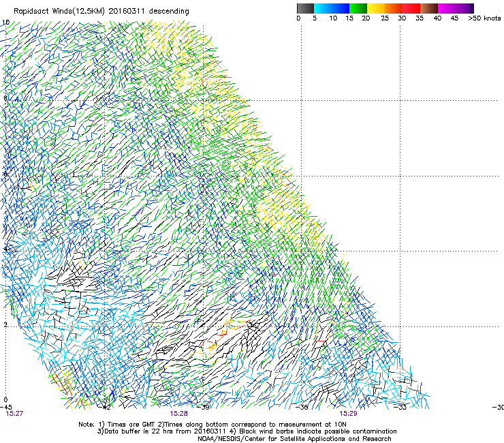Screen dimensions: 504x443
Task: Click the green 15-20 knots color band
Action: click(358, 8)
